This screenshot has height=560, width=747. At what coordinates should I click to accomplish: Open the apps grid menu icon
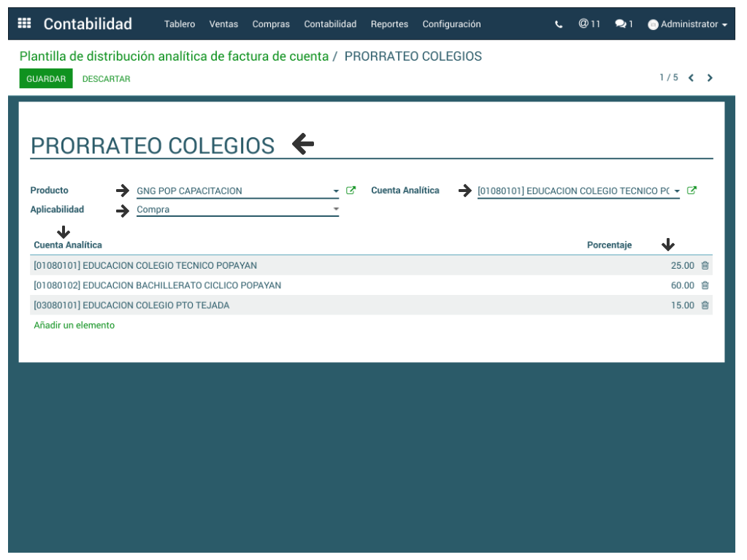point(24,23)
